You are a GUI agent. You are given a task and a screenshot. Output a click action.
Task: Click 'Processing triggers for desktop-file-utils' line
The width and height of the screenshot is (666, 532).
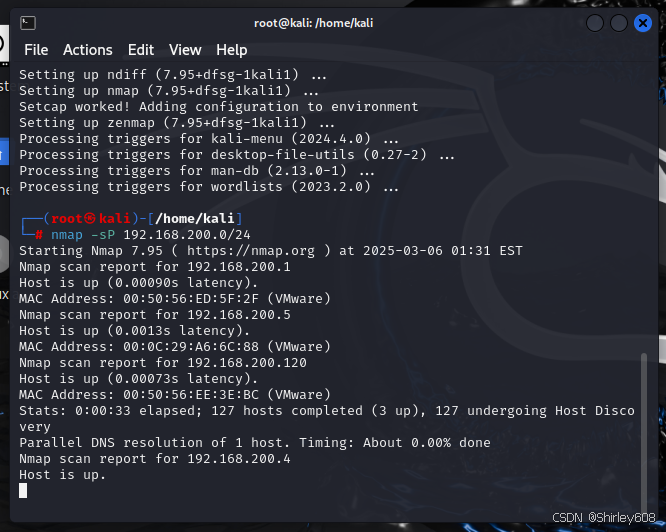[237, 155]
